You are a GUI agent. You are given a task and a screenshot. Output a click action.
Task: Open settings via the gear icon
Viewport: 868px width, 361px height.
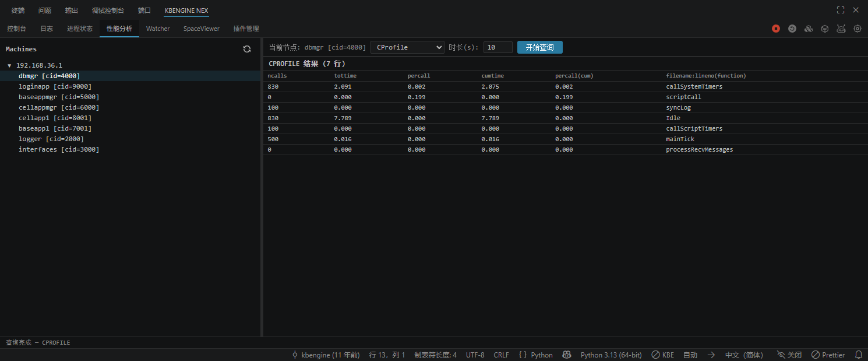(858, 29)
